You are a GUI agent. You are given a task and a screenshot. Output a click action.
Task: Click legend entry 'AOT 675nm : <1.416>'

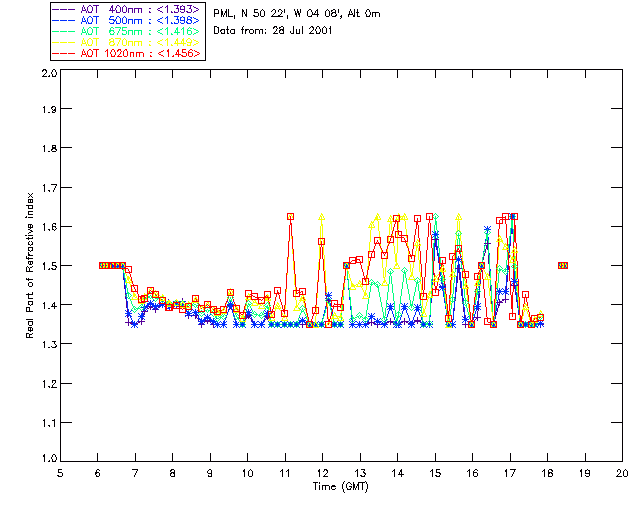coord(127,31)
